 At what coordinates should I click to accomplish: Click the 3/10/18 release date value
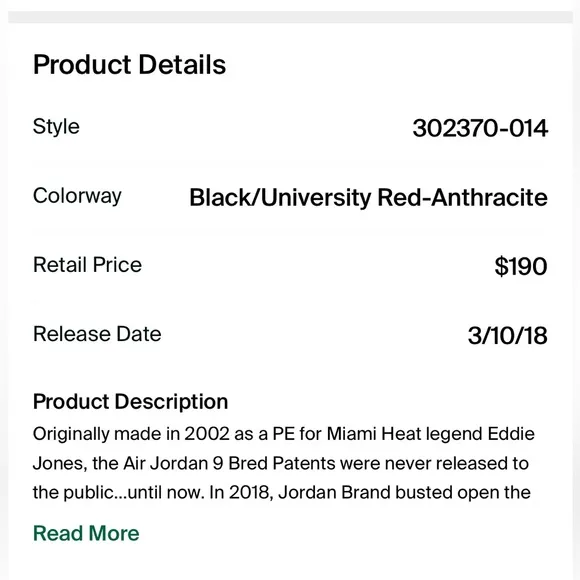click(x=508, y=335)
